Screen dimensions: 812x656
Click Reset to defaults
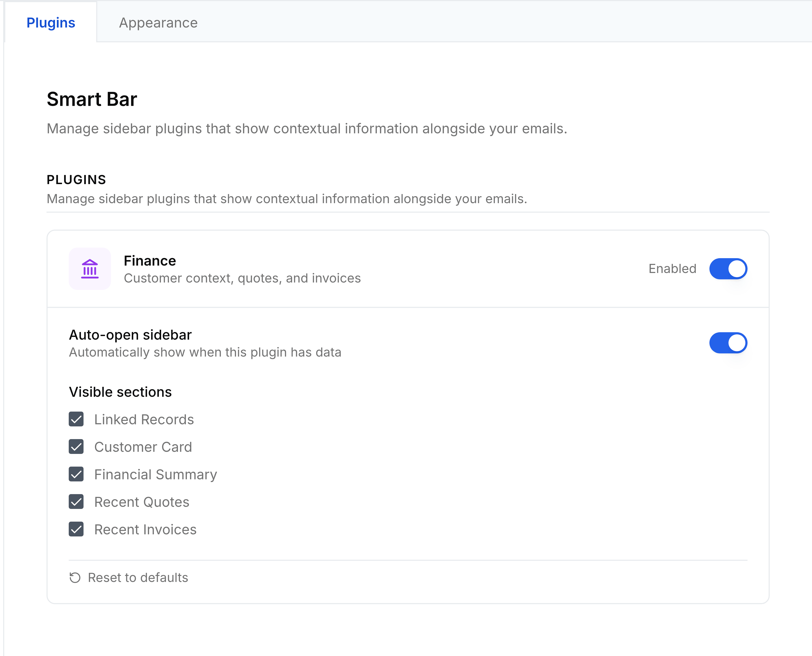129,577
